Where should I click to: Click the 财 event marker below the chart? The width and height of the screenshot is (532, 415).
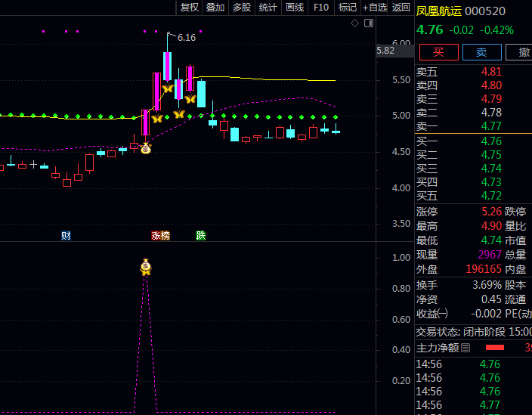coord(66,235)
